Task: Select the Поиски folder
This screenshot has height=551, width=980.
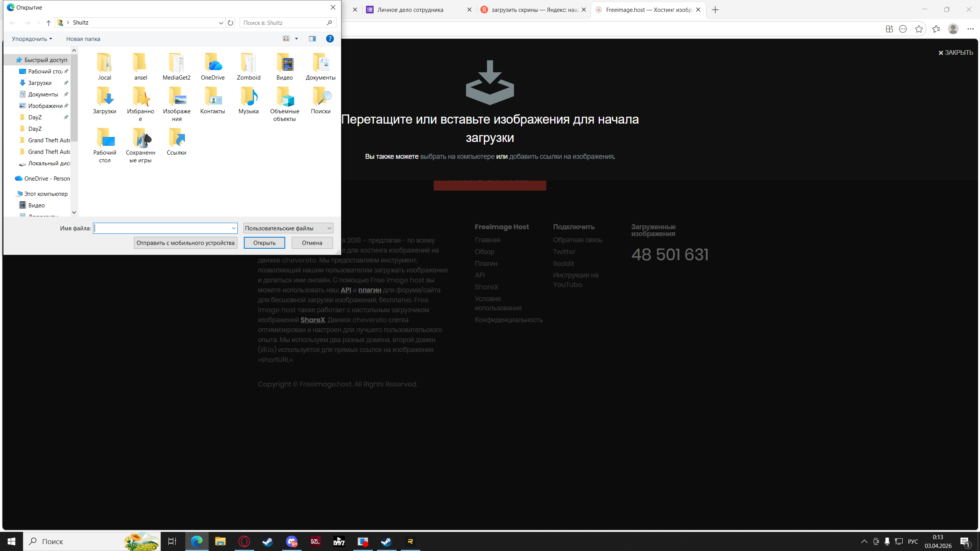Action: pos(320,100)
